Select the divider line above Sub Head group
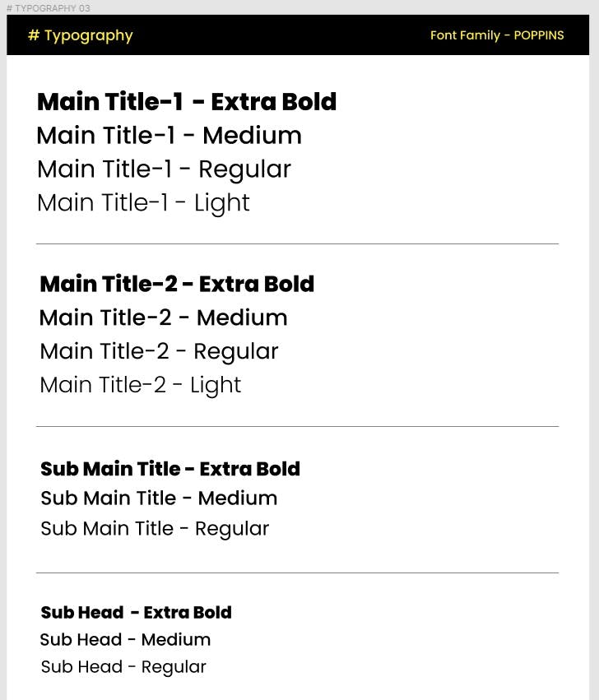The image size is (599, 700). (x=298, y=573)
